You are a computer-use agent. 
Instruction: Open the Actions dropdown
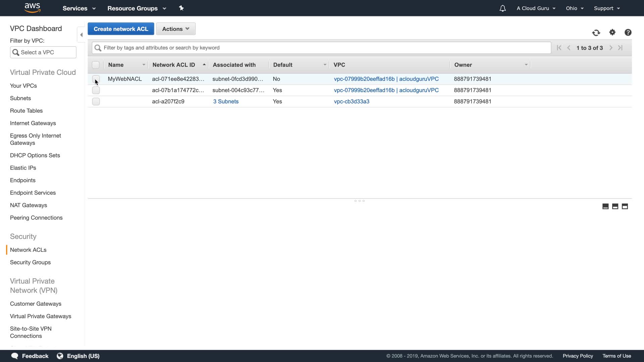click(176, 29)
